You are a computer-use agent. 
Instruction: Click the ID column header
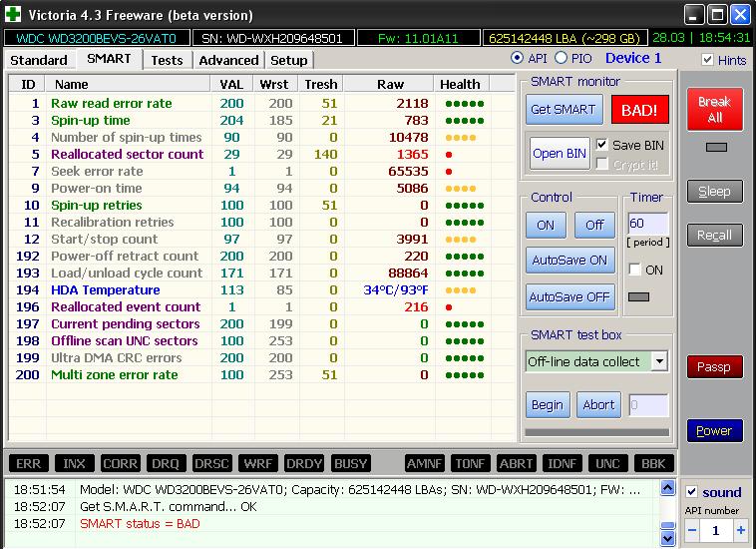tap(28, 85)
